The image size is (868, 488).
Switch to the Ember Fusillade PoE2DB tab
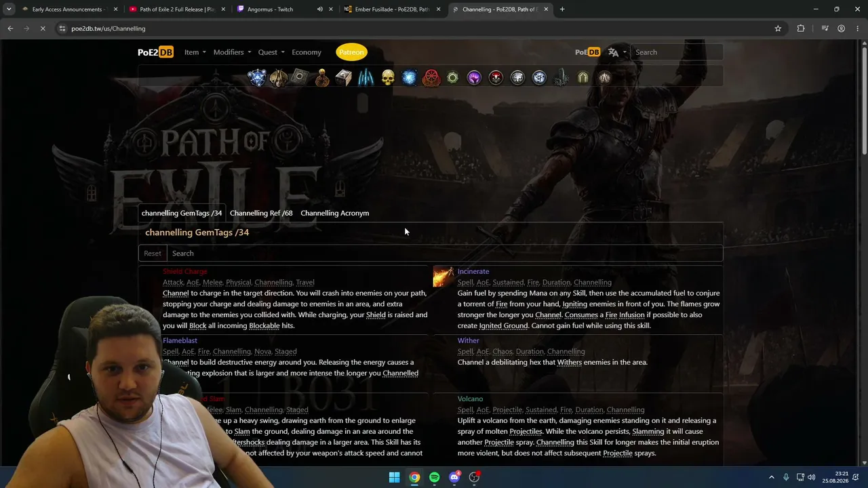coord(393,9)
